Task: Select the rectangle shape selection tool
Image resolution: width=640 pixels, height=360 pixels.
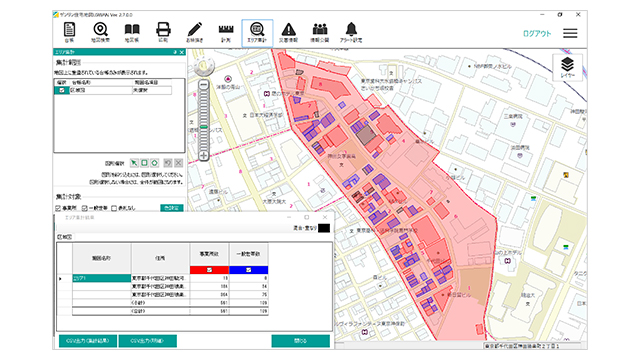Action: [x=144, y=163]
